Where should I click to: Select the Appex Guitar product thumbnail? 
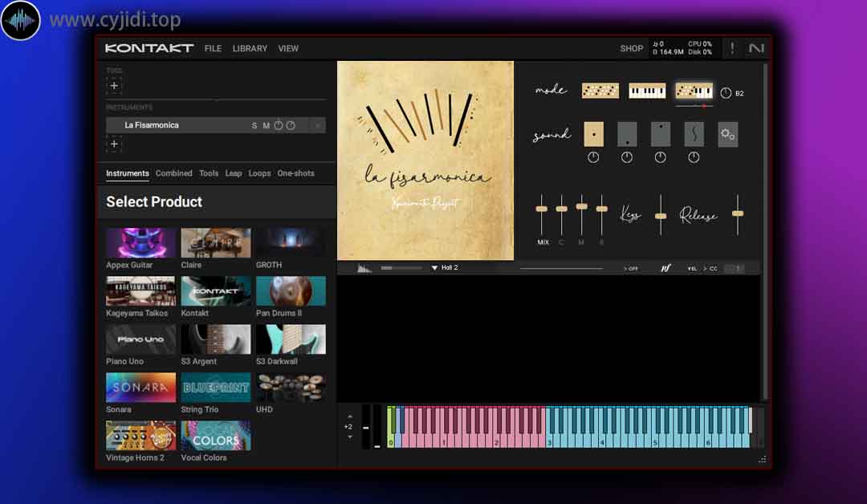[x=140, y=242]
